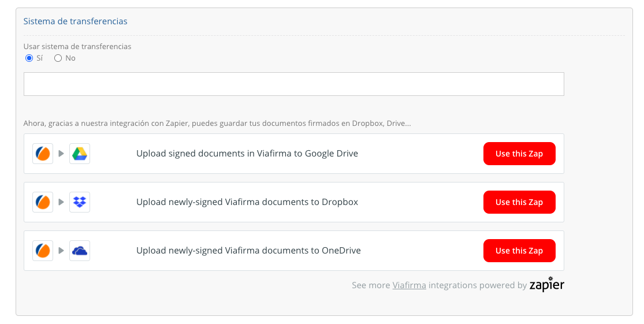Click the Viafirma icon in the Google Drive row
The image size is (644, 324).
[43, 154]
